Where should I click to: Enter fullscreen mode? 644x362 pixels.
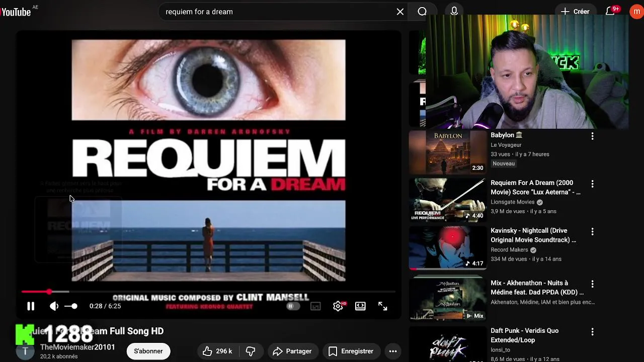tap(383, 306)
